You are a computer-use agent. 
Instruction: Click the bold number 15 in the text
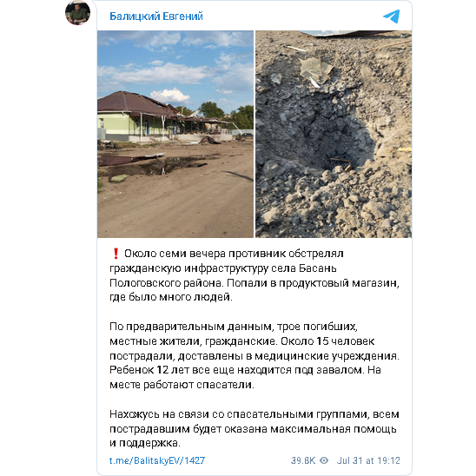pyautogui.click(x=322, y=341)
